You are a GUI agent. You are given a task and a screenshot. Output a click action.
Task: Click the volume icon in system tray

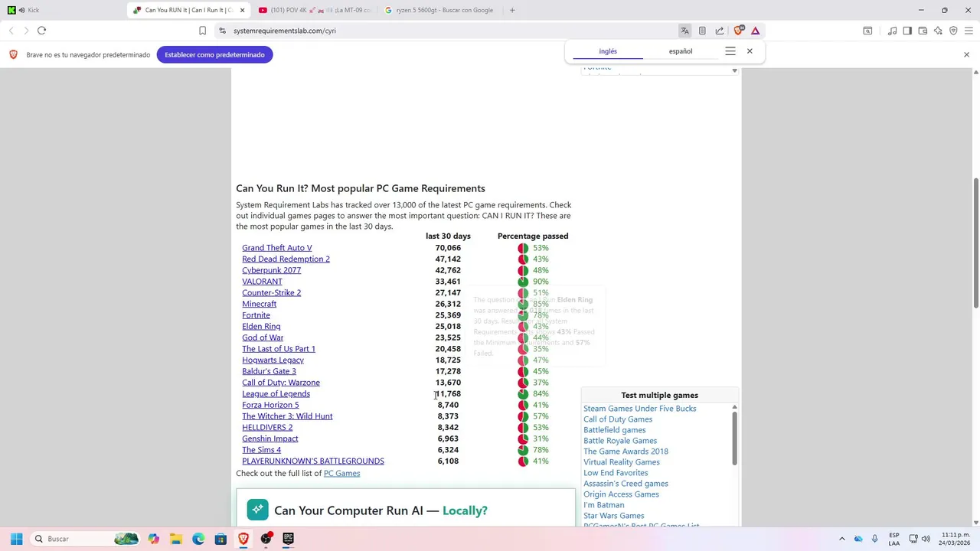pyautogui.click(x=926, y=539)
